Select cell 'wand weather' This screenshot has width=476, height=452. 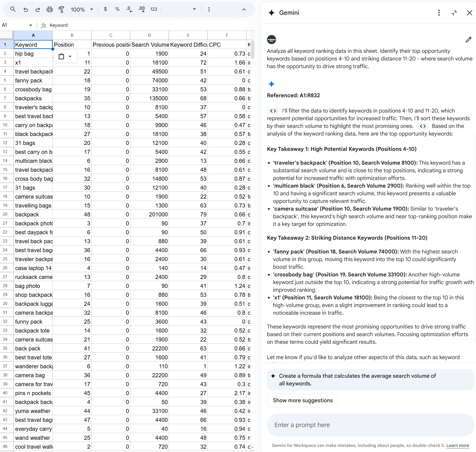[33, 438]
